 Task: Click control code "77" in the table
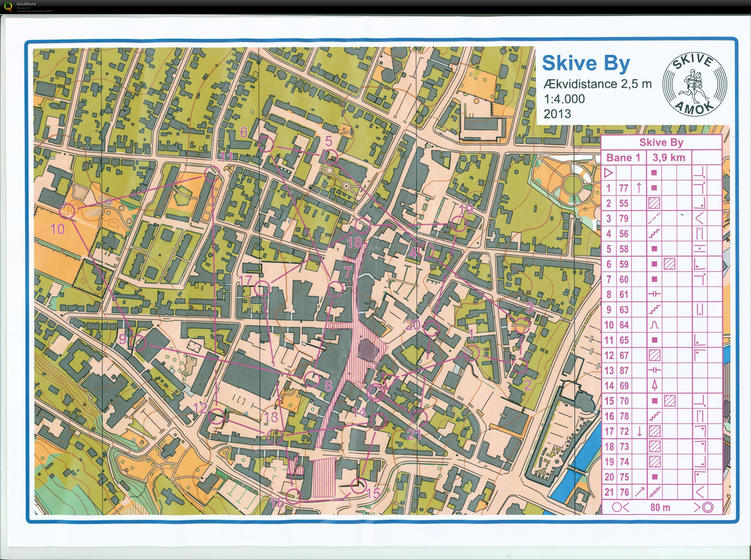pos(623,188)
